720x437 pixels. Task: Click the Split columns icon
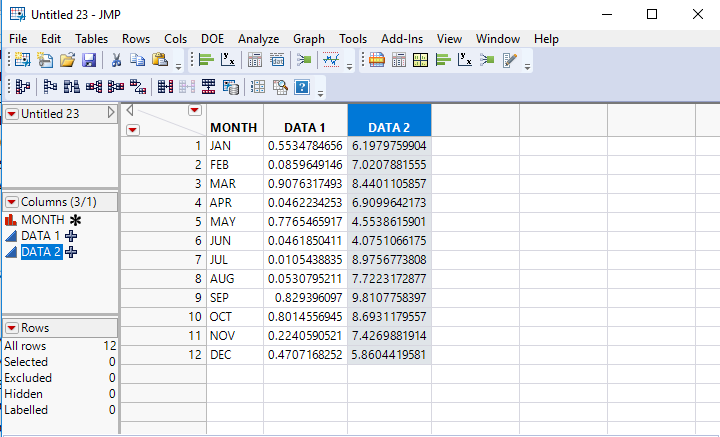(x=116, y=87)
